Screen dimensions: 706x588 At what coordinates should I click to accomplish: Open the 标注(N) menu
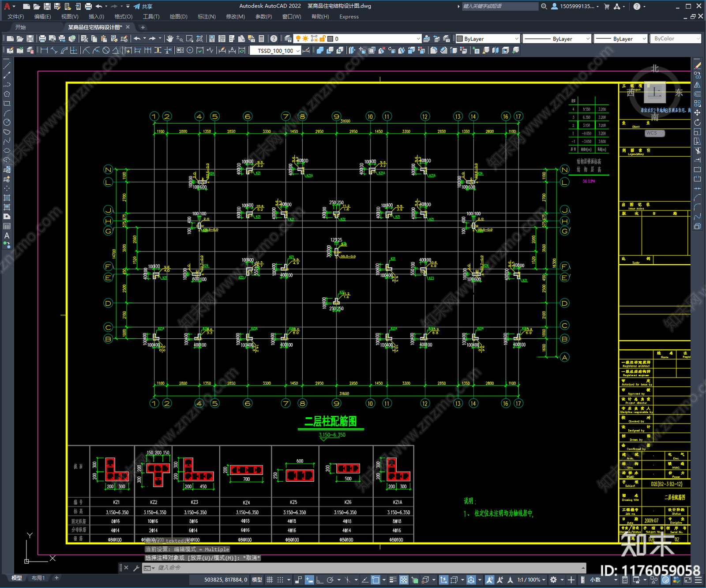click(x=207, y=17)
